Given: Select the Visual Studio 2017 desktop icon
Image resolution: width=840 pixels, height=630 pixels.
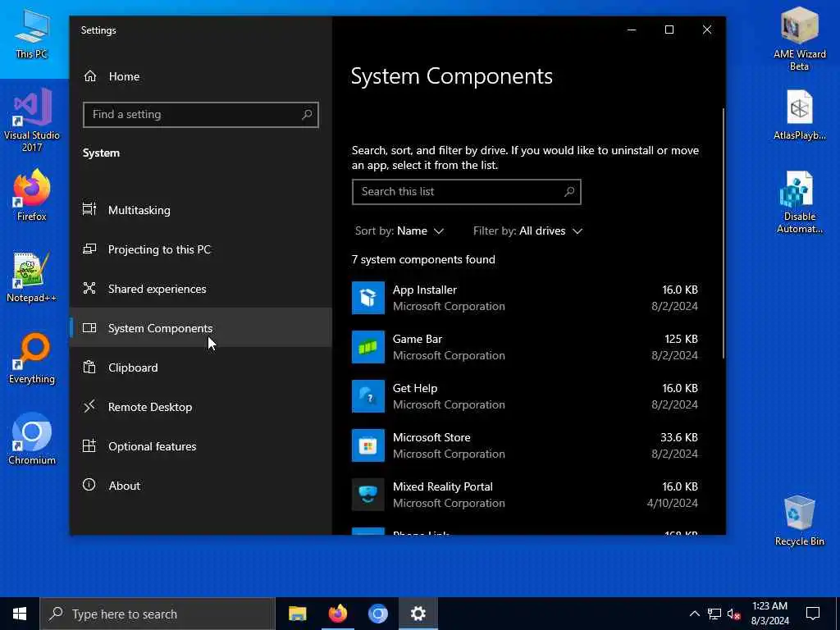Looking at the screenshot, I should click(32, 120).
